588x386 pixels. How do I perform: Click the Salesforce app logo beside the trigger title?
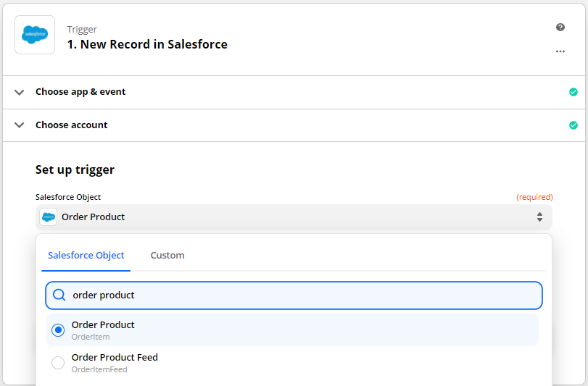point(35,35)
